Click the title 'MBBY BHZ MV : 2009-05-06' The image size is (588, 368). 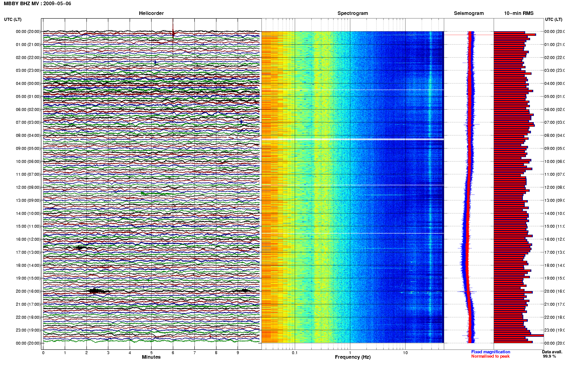(x=37, y=4)
